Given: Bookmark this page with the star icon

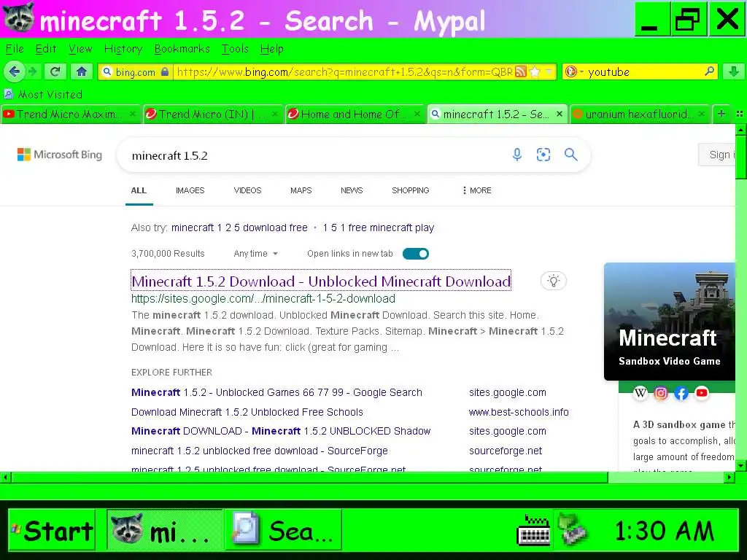Looking at the screenshot, I should (x=535, y=72).
